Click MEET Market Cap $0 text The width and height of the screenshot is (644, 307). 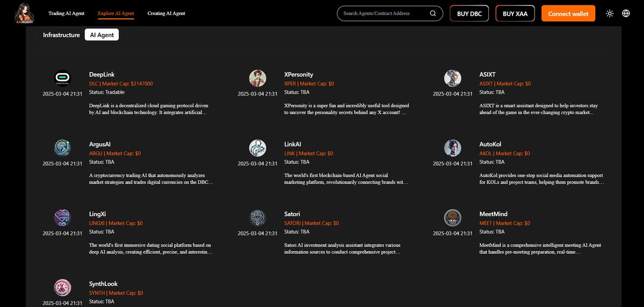tap(504, 223)
